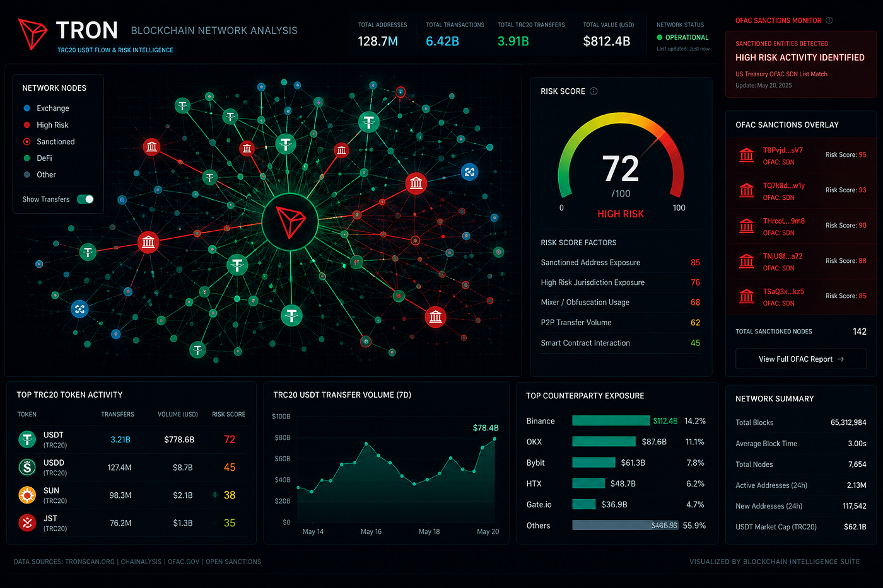Click High Risk legend red dot
The width and height of the screenshot is (883, 588).
(26, 125)
